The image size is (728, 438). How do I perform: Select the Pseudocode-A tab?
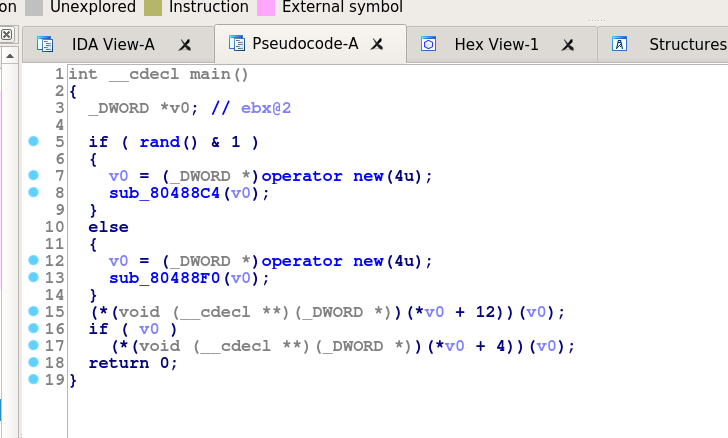(310, 44)
